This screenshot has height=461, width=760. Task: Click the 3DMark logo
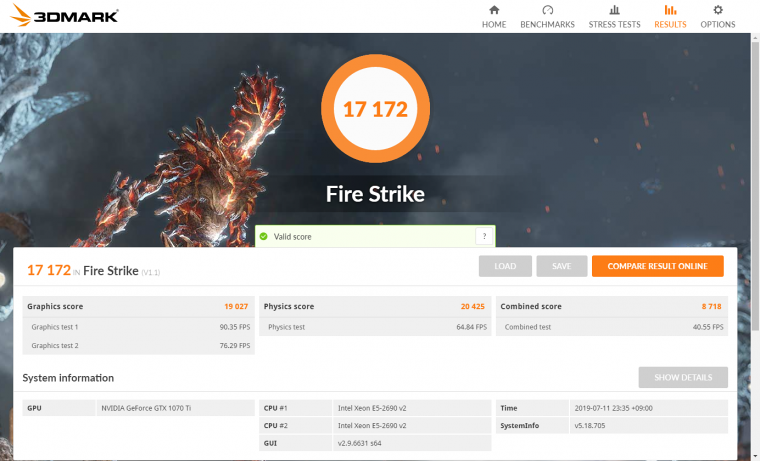point(64,15)
